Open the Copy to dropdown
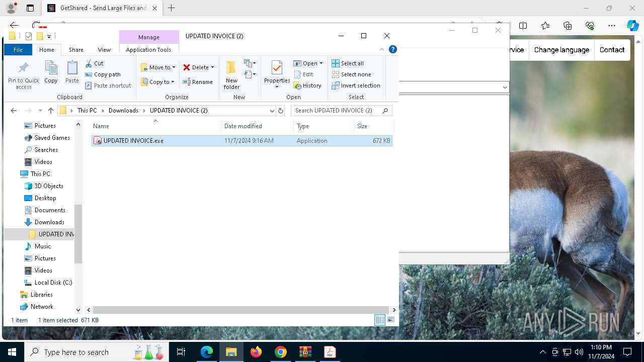Viewport: 644px width, 362px height. (x=158, y=82)
